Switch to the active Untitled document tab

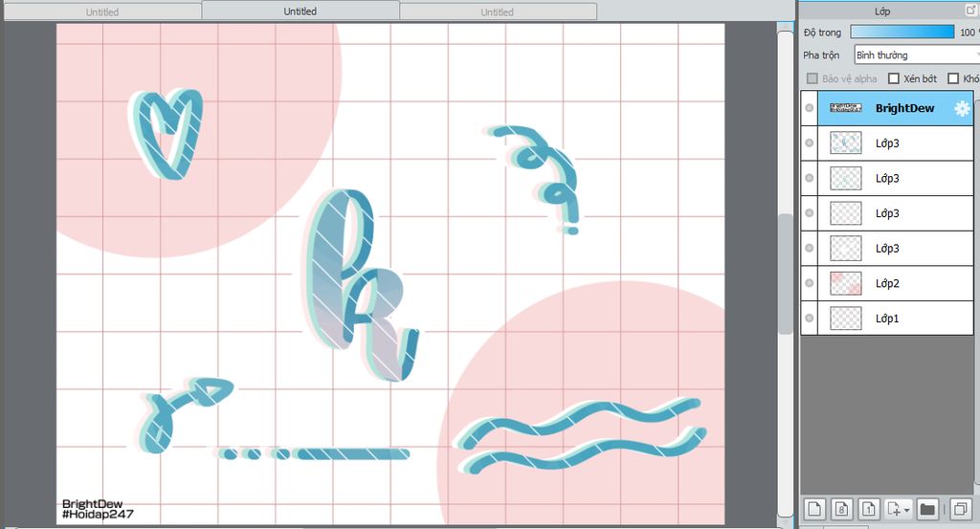click(300, 11)
